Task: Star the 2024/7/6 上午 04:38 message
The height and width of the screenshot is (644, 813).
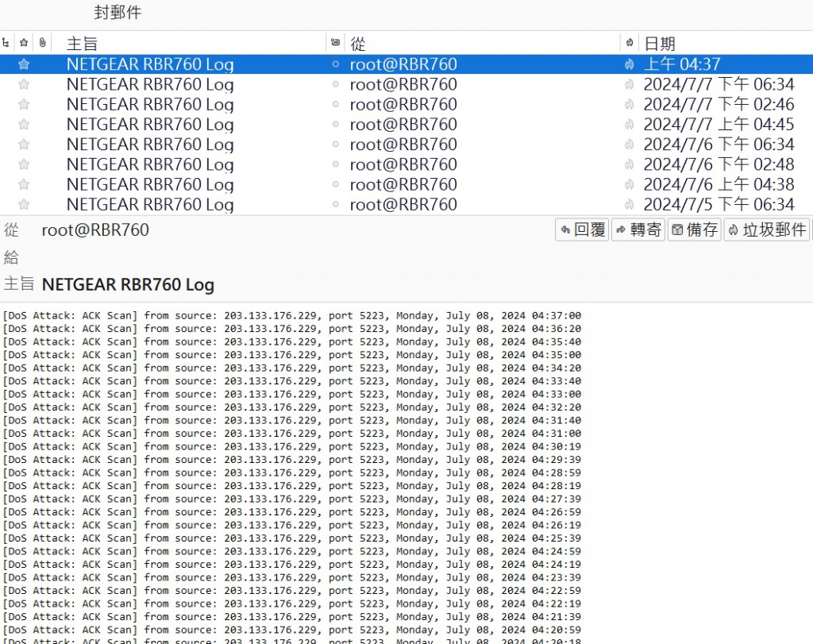Action: point(24,184)
